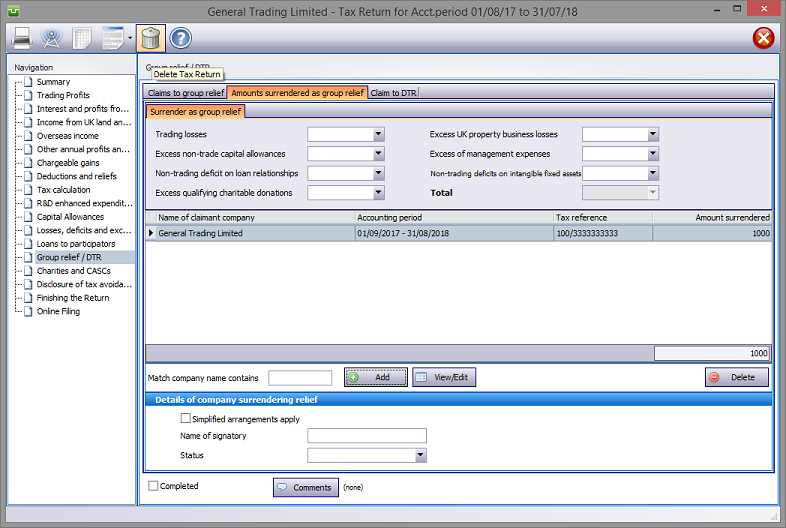Select Interest and profits navigation item

[x=83, y=109]
